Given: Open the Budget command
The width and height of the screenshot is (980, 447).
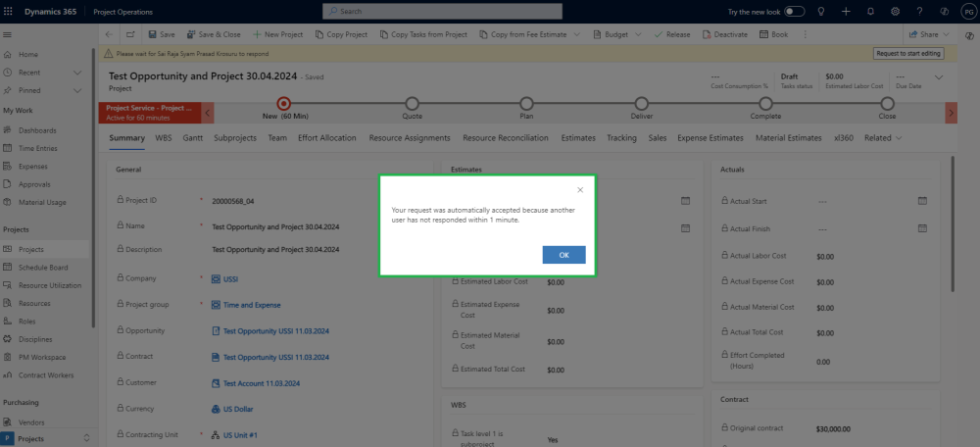Looking at the screenshot, I should (611, 34).
